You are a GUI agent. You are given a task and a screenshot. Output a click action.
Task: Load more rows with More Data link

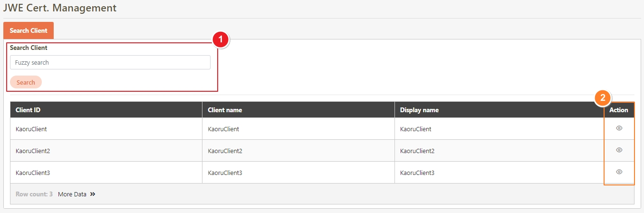coord(72,194)
